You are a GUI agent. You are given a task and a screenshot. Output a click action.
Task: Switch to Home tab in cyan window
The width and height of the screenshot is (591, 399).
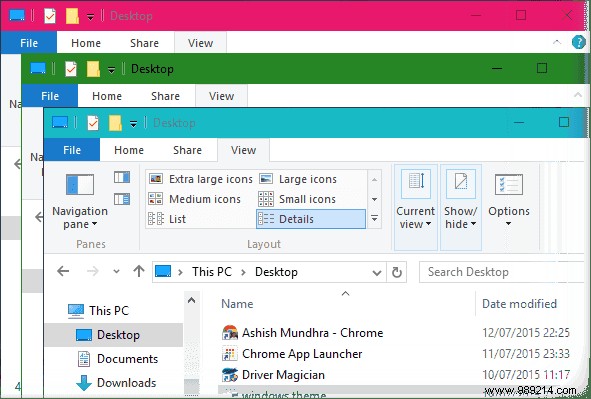(x=129, y=150)
